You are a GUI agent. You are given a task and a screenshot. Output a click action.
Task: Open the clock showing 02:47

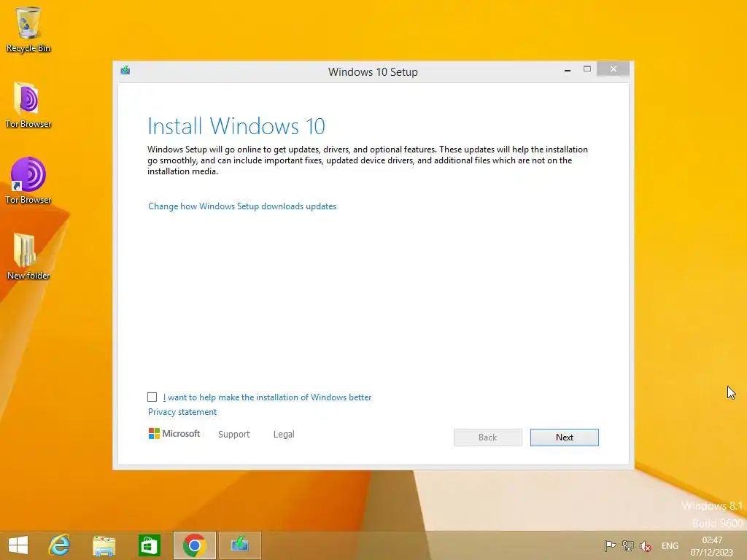click(x=712, y=546)
